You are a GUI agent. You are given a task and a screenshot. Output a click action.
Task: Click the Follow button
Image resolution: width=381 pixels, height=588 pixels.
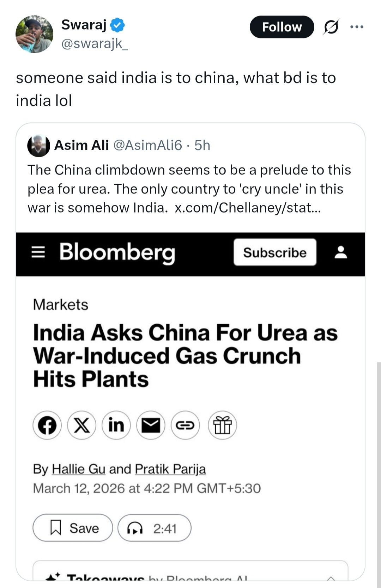click(282, 27)
